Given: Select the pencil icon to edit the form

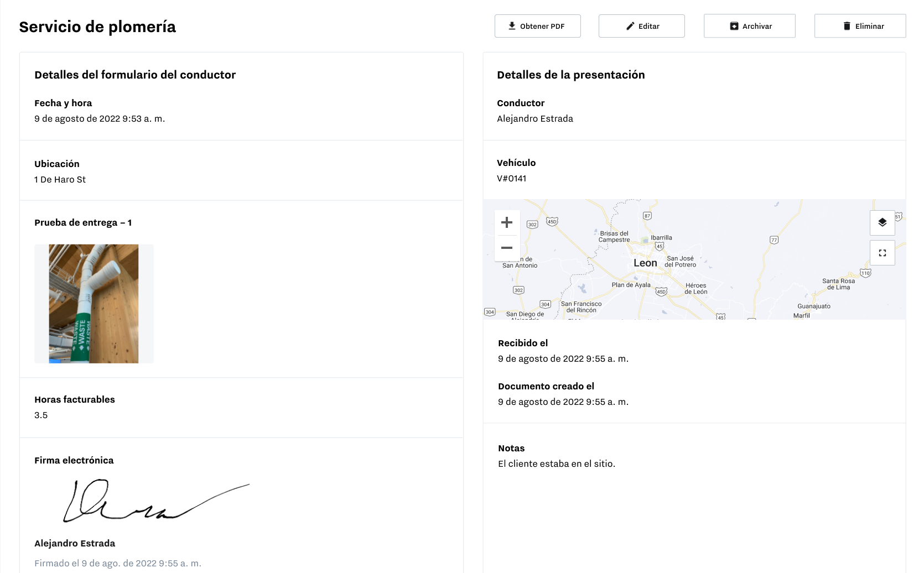Looking at the screenshot, I should tap(630, 25).
